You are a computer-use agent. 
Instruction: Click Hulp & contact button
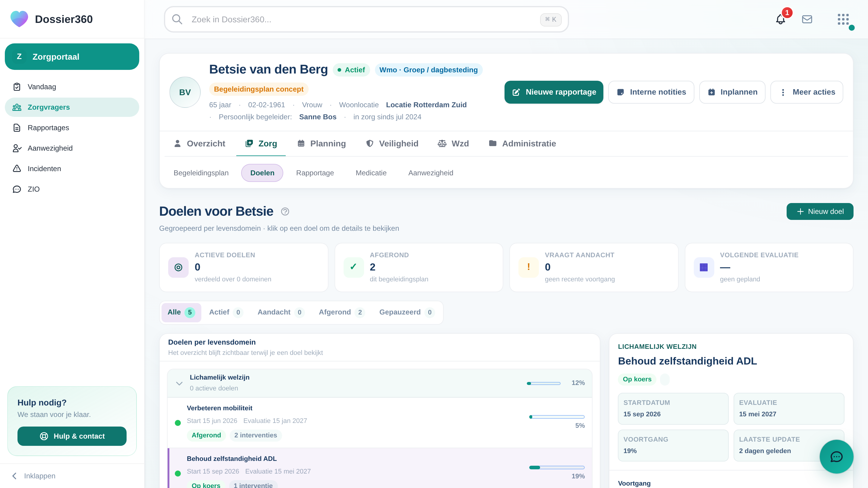pos(72,436)
